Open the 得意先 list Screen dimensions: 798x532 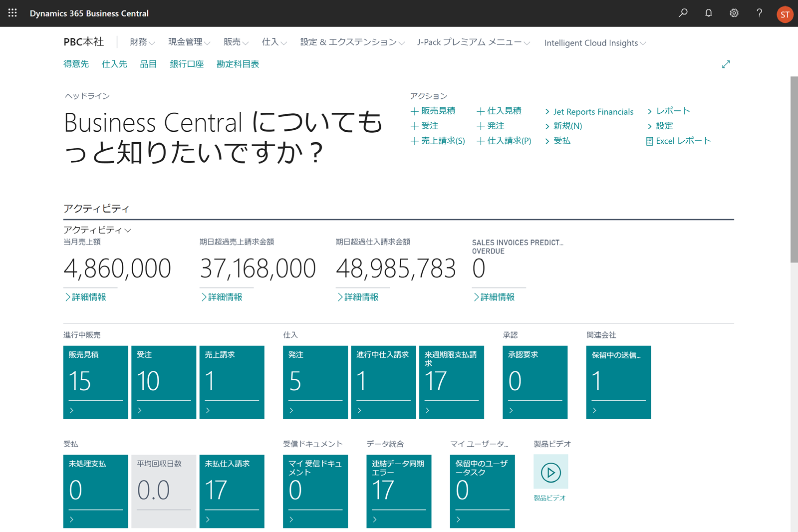(76, 64)
